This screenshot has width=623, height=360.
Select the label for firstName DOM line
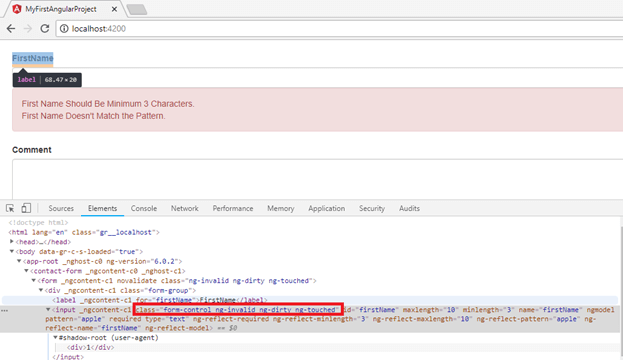click(x=160, y=300)
